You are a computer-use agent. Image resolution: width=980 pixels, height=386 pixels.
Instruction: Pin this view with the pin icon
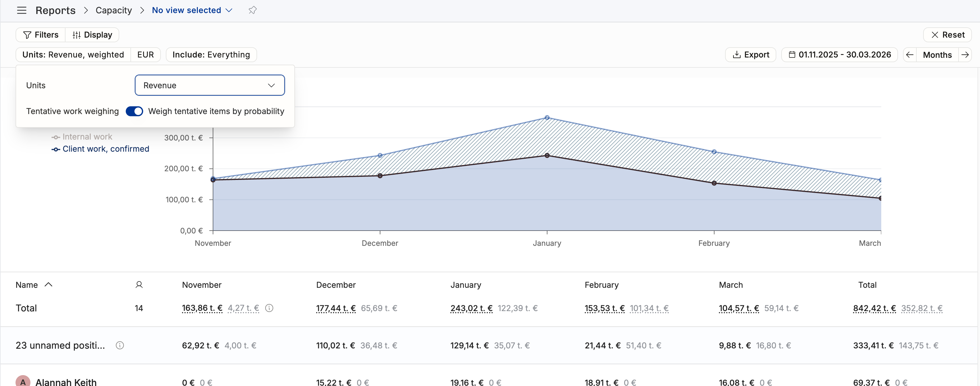point(253,10)
